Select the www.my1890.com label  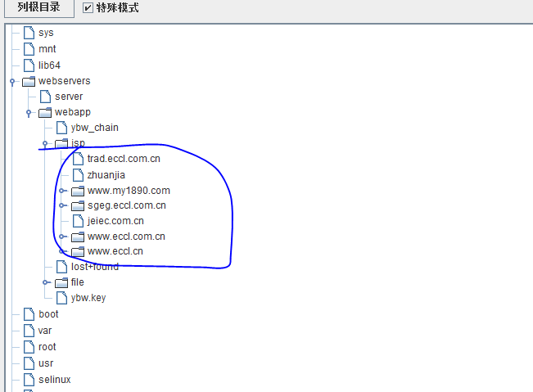[129, 191]
